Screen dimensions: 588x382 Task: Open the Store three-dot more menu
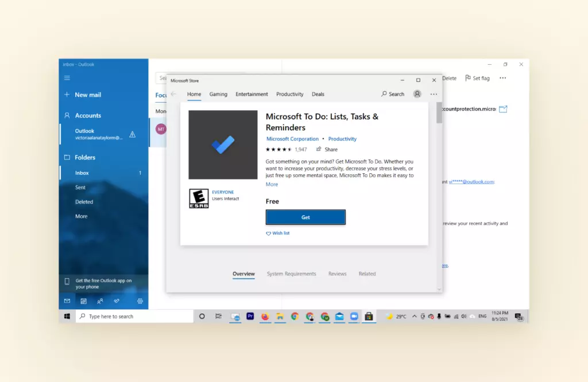click(x=434, y=94)
